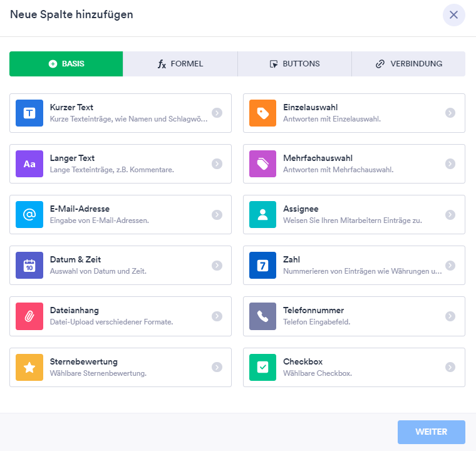The width and height of the screenshot is (476, 451).
Task: Click the green Checkbox column icon
Action: pyautogui.click(x=263, y=368)
